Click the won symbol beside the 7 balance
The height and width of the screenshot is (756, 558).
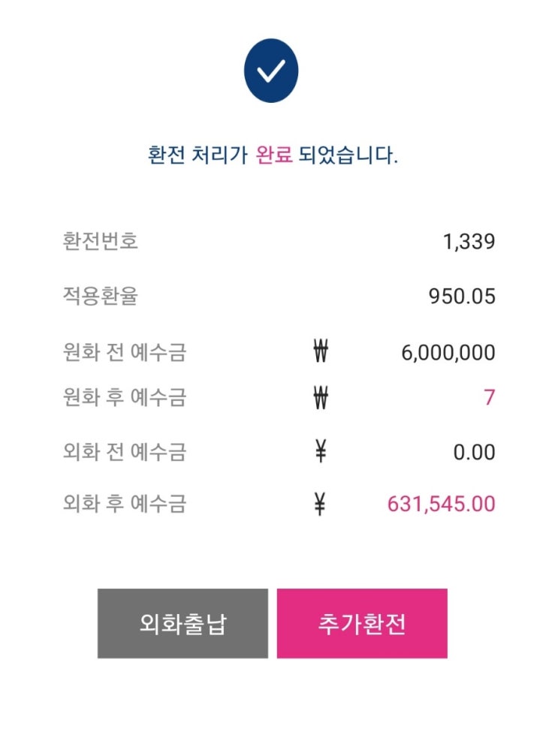(x=321, y=398)
